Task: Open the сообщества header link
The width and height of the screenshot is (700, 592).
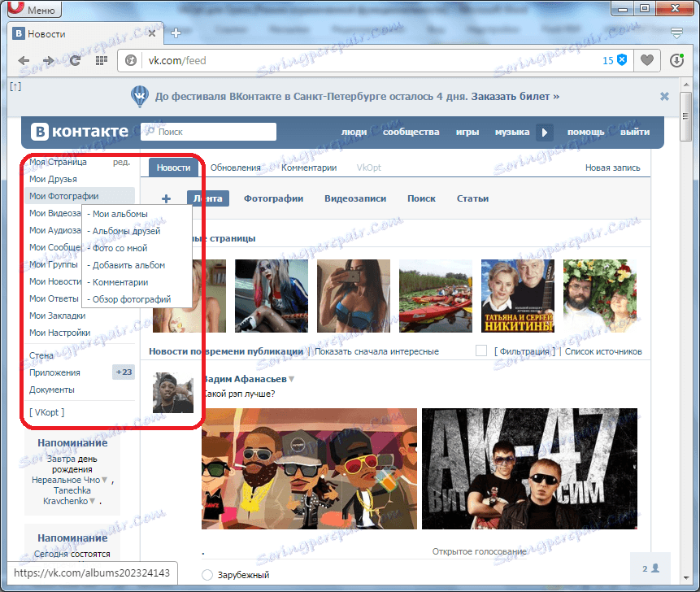Action: coord(411,133)
